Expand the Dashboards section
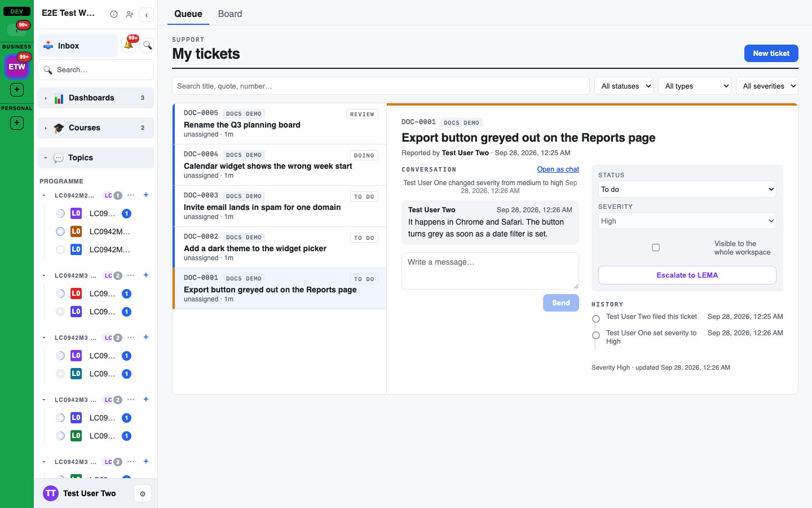The height and width of the screenshot is (508, 812). pos(95,98)
